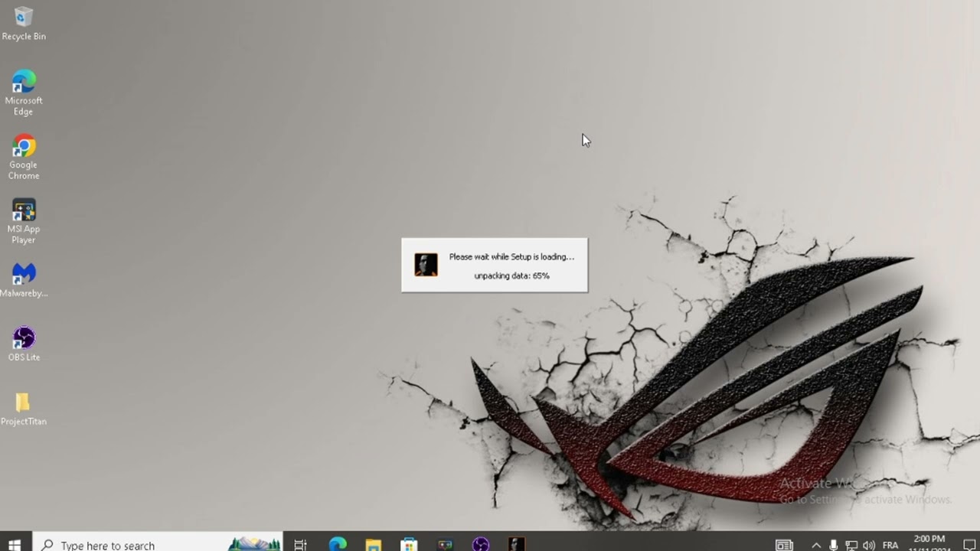The width and height of the screenshot is (980, 551).
Task: Select the Microsoft Edge desktop shortcut
Action: pyautogui.click(x=24, y=93)
